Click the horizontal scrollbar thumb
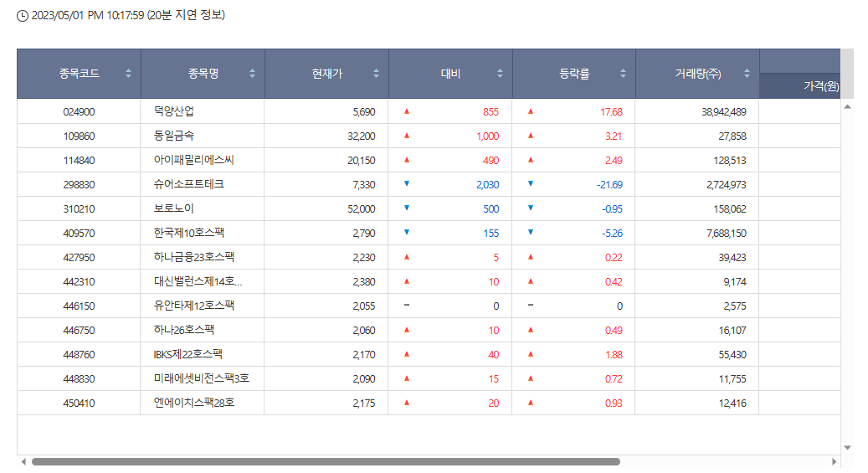Image resolution: width=868 pixels, height=473 pixels. tap(326, 461)
